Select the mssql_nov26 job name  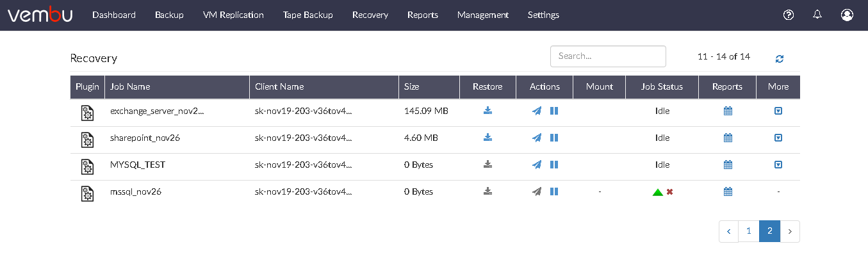click(136, 191)
